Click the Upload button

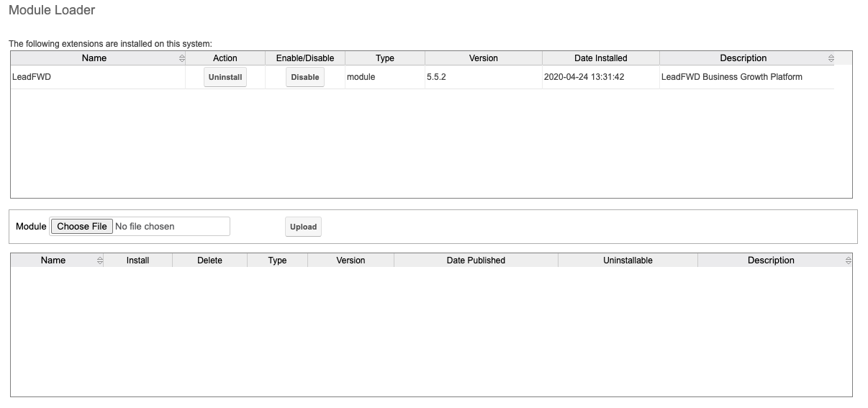point(303,227)
